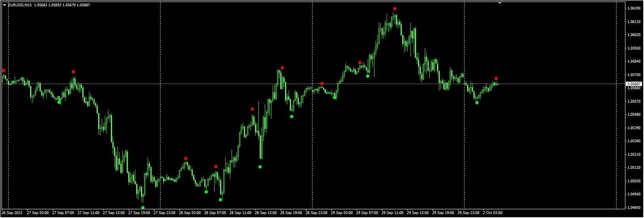This screenshot has width=644, height=218.
Task: Click the 1.04940 price scale label
Action: tap(634, 194)
